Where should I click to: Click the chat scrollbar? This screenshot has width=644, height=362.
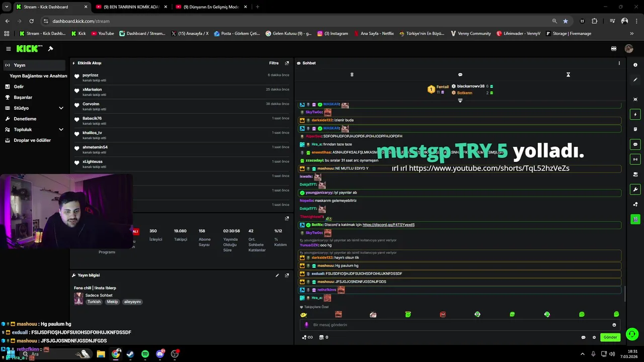point(625,294)
